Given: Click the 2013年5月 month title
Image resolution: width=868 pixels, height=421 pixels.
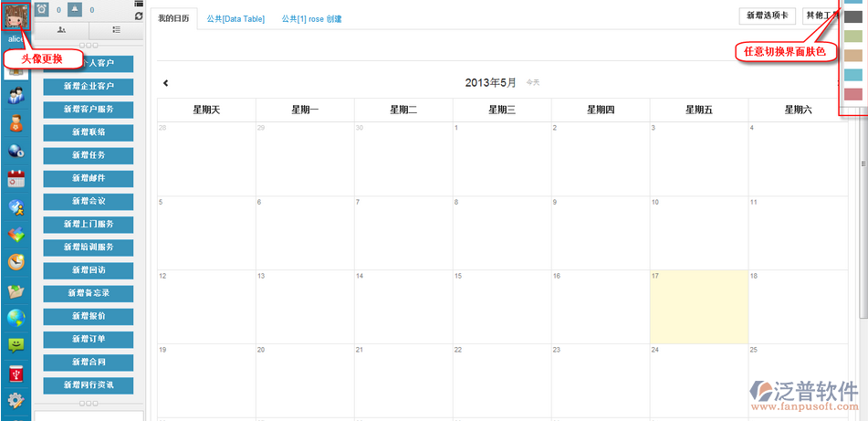Looking at the screenshot, I should point(490,82).
